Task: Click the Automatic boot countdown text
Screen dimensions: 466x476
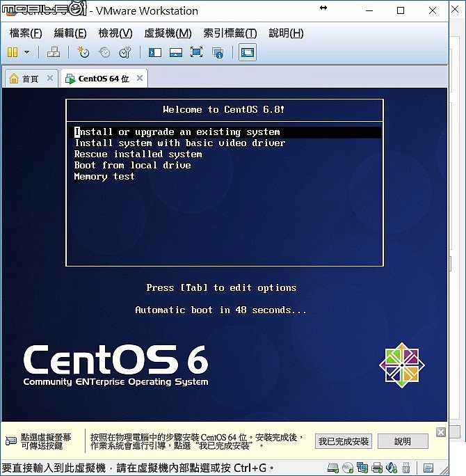Action: tap(221, 310)
